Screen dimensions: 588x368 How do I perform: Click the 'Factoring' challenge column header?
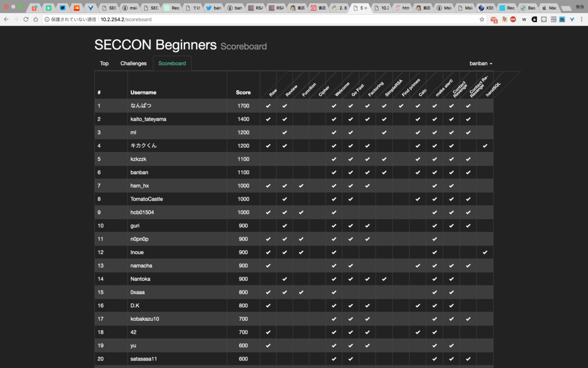376,89
